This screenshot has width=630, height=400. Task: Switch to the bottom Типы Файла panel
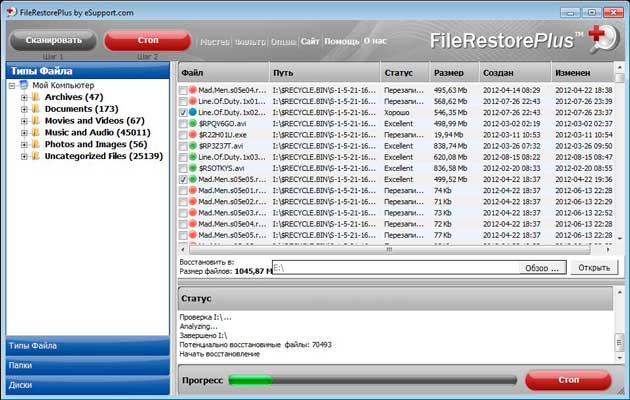(88, 346)
